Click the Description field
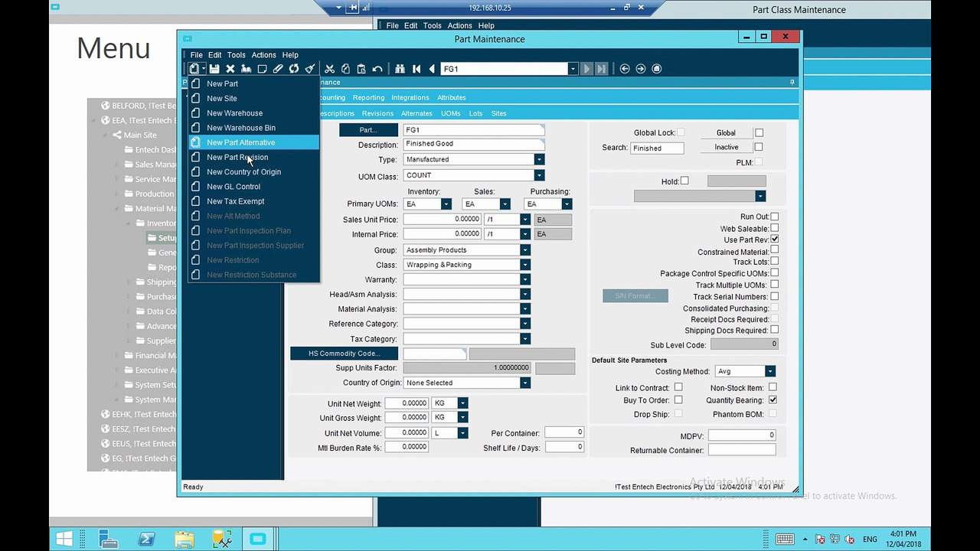 (474, 144)
